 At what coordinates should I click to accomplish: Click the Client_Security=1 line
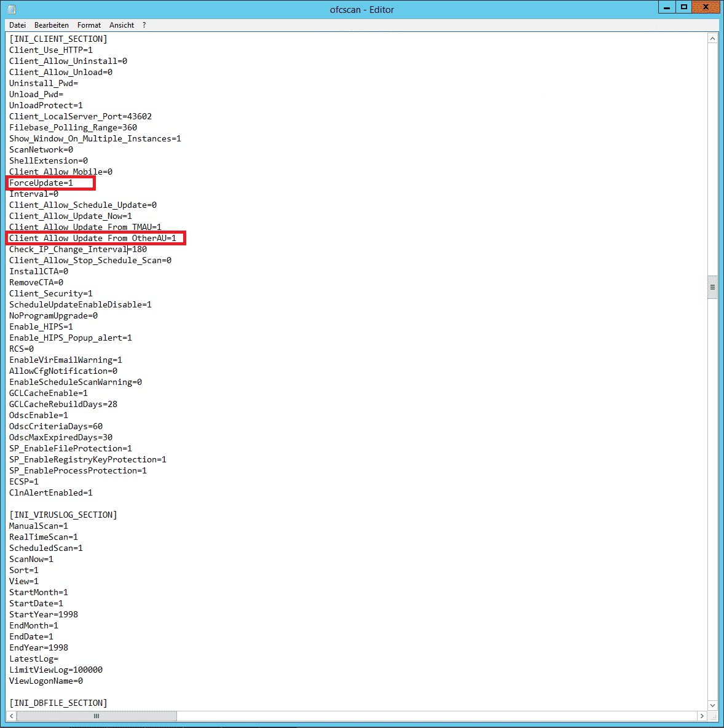(50, 294)
